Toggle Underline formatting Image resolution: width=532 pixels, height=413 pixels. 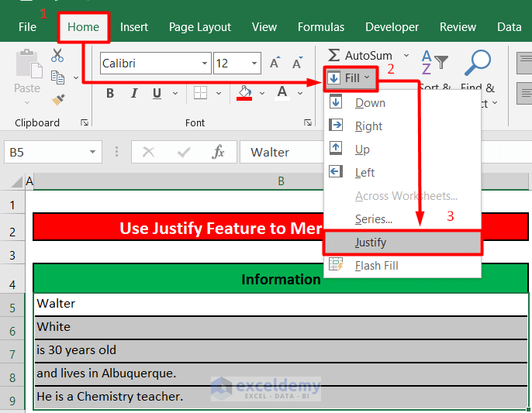pyautogui.click(x=157, y=93)
